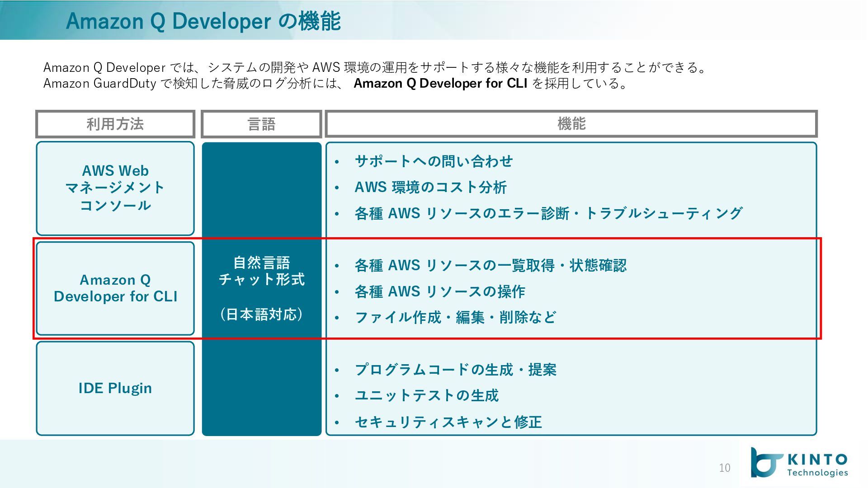868x488 pixels.
Task: Click the セキュリティスキャンと修正 bullet
Action: (x=448, y=422)
